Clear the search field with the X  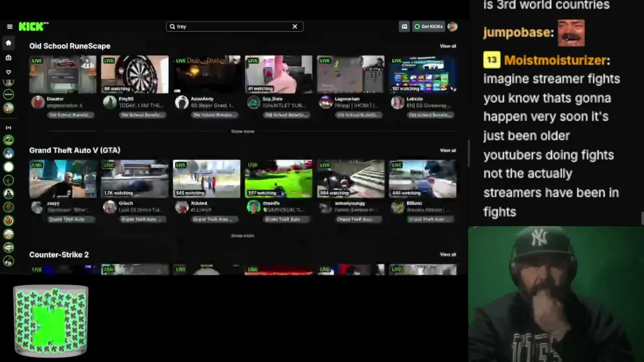click(295, 27)
